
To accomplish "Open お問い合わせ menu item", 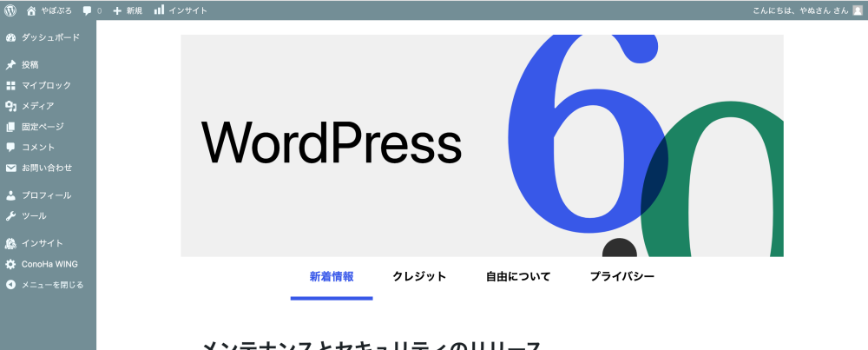I will click(x=48, y=168).
